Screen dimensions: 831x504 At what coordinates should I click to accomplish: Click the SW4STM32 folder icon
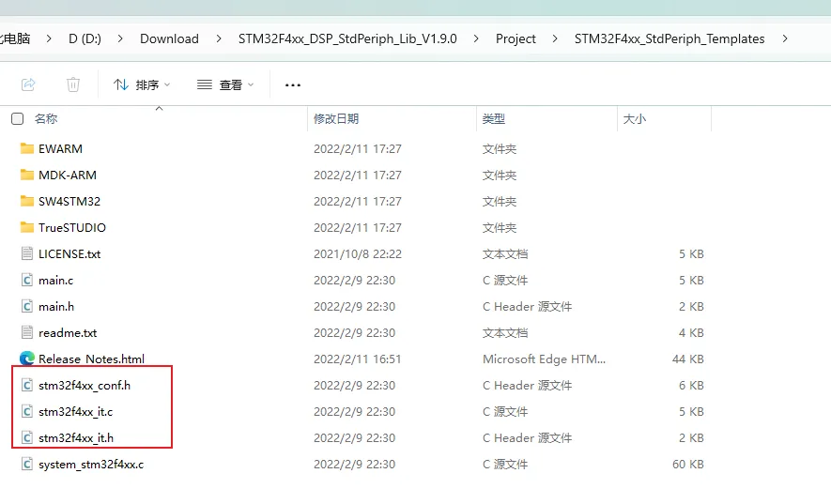27,201
